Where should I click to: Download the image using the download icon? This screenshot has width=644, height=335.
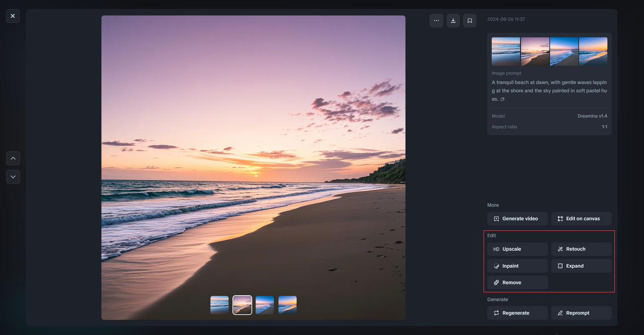tap(453, 21)
